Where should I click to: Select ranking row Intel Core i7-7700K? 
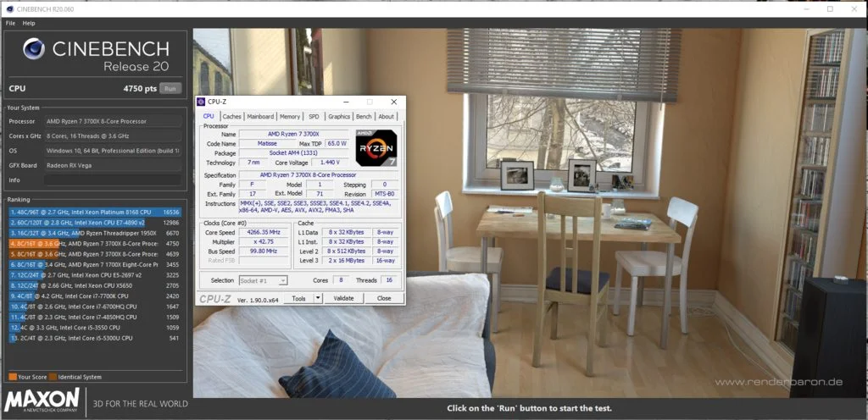click(x=95, y=296)
